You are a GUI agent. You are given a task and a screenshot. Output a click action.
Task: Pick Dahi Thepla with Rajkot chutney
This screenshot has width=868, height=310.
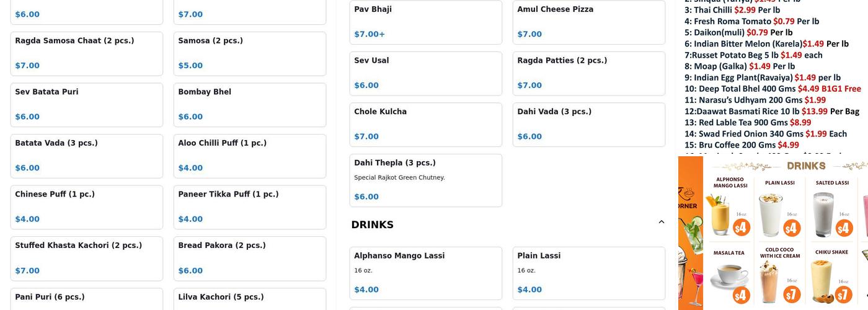(425, 180)
